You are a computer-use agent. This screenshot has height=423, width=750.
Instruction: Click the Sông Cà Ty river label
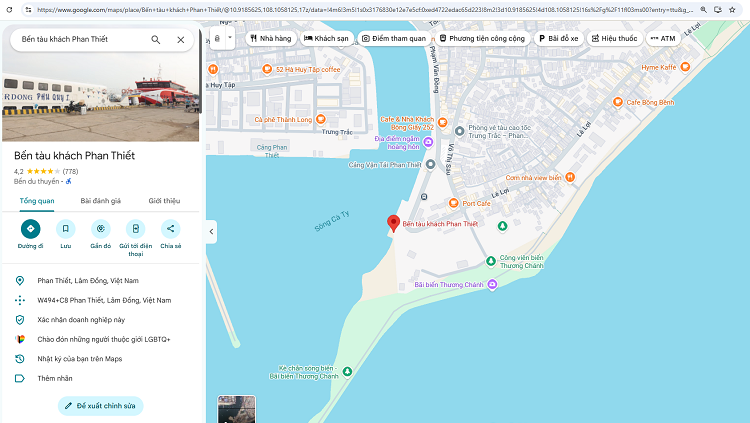(332, 221)
